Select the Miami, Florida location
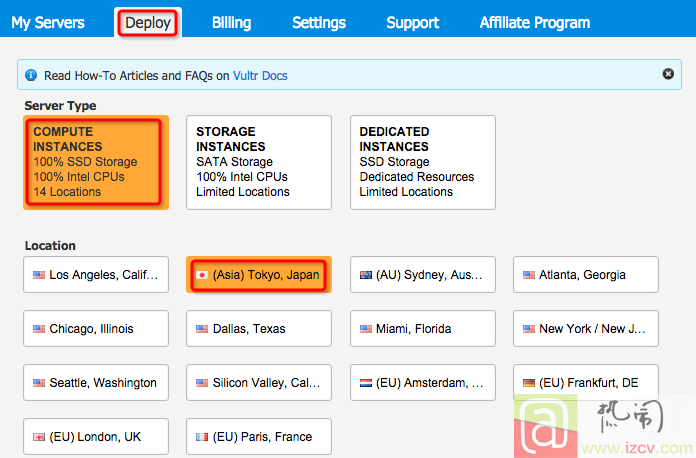This screenshot has height=458, width=696. tap(423, 328)
